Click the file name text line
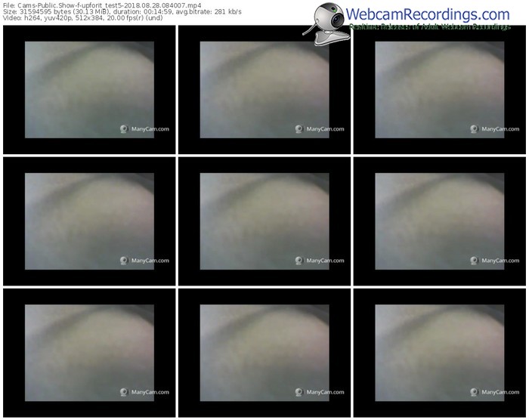The image size is (529, 420). click(100, 5)
